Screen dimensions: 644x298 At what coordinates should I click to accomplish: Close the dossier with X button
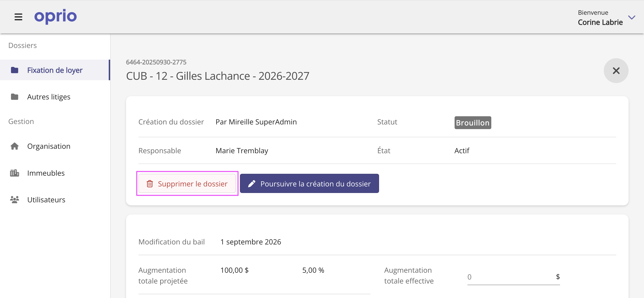click(x=616, y=71)
